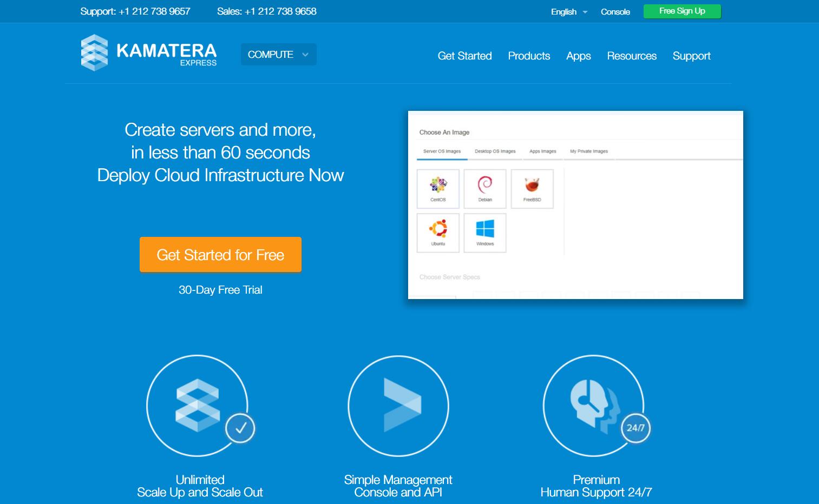Click the Support navigation link
The width and height of the screenshot is (819, 504).
click(691, 56)
